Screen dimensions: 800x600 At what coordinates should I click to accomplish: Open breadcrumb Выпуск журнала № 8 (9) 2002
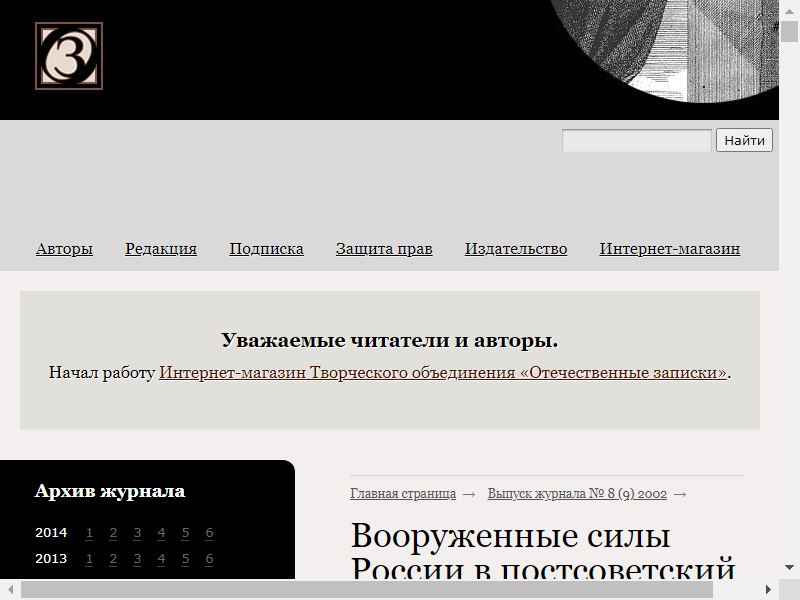[577, 494]
